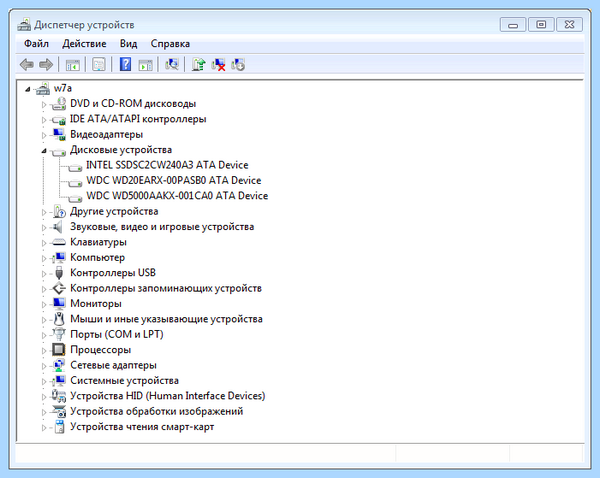Click the Сетевые адаптеры network icon
The image size is (600, 478).
[x=59, y=365]
